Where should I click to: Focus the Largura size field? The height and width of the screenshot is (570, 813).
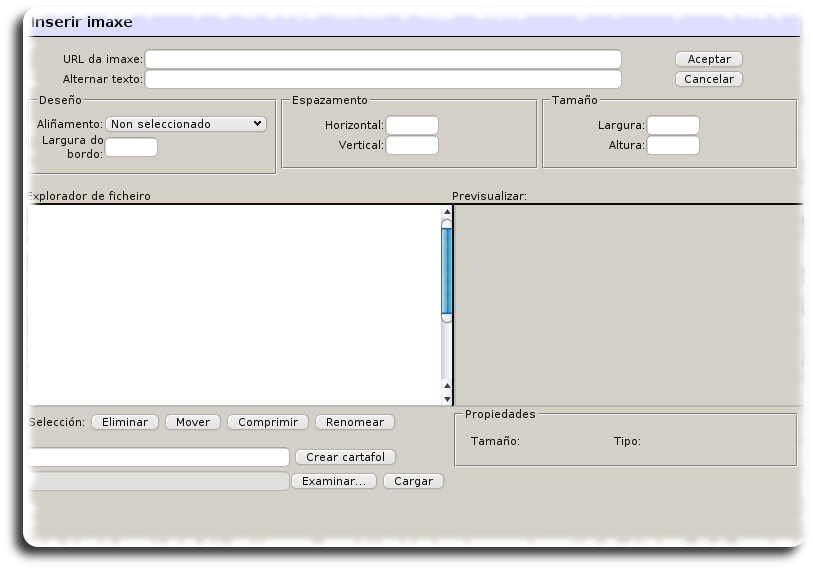click(672, 125)
